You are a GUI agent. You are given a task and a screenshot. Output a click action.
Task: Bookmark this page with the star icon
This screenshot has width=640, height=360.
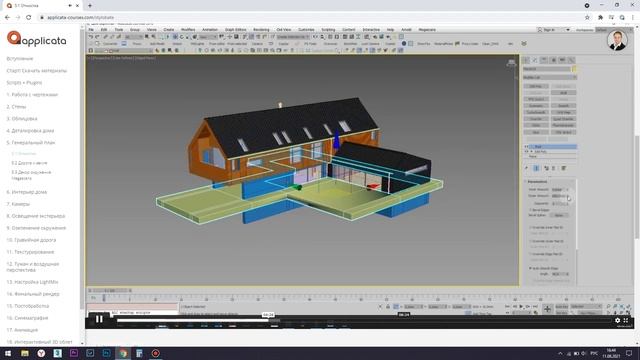(x=587, y=18)
